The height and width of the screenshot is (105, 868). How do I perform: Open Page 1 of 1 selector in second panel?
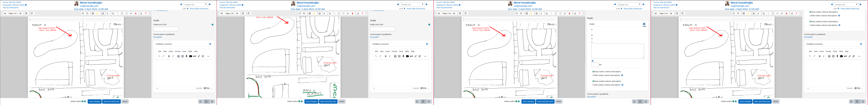[x=230, y=13]
